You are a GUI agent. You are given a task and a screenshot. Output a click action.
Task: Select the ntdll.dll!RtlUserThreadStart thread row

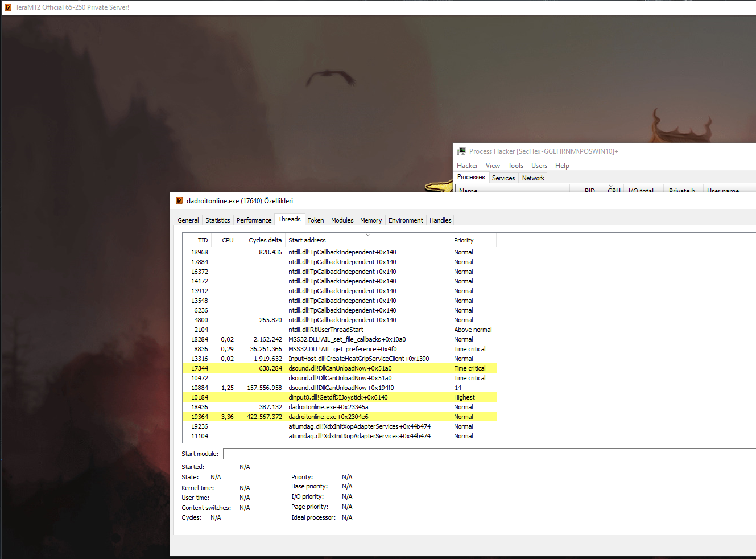[340, 330]
